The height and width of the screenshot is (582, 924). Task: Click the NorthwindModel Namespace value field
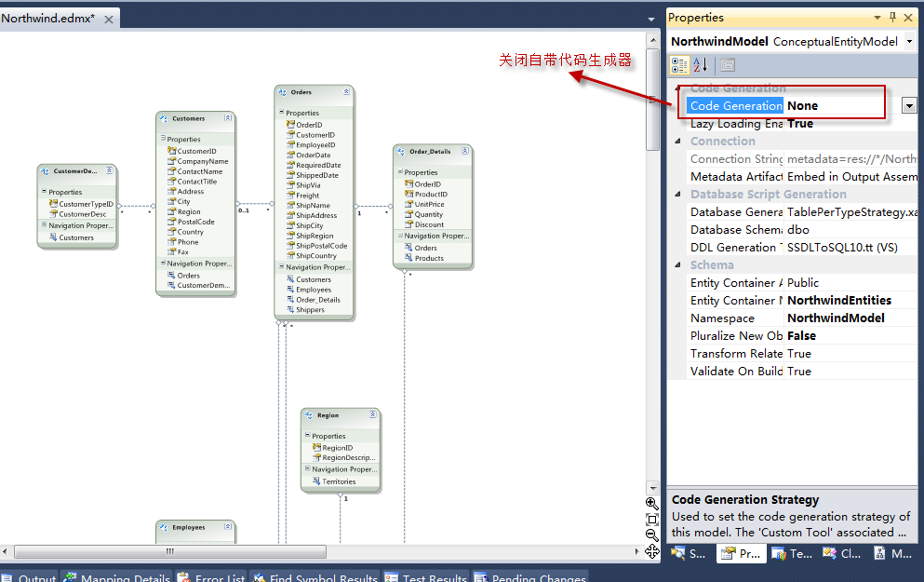click(x=850, y=318)
